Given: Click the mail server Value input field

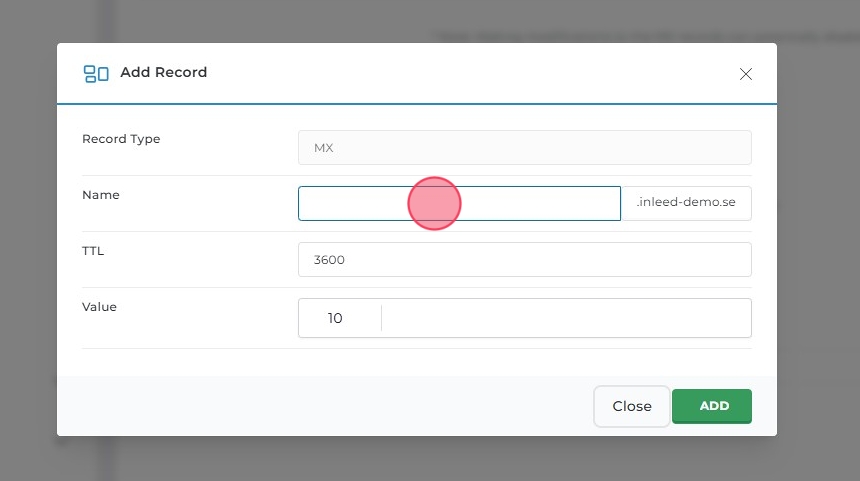Looking at the screenshot, I should [x=565, y=318].
